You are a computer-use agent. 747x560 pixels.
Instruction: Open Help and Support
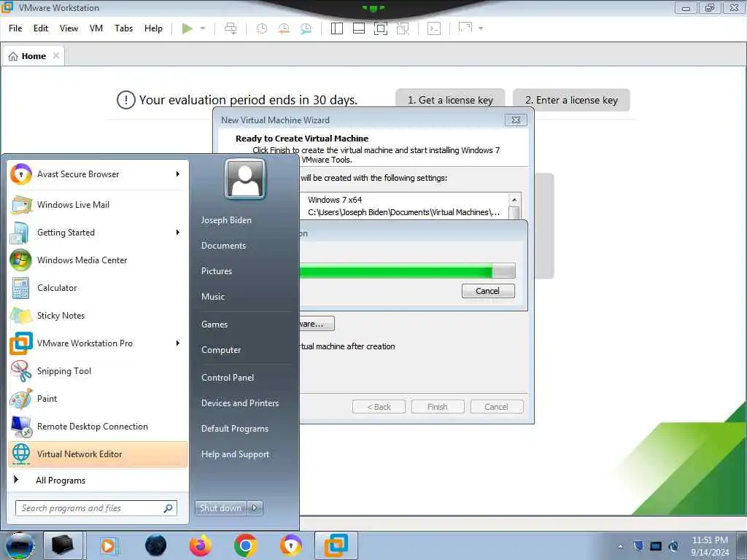click(236, 454)
